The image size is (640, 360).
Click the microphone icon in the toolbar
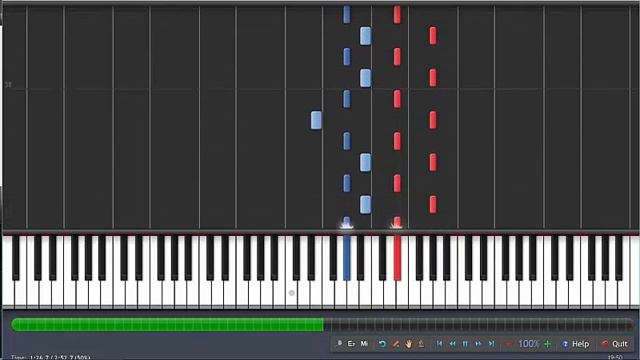(339, 344)
